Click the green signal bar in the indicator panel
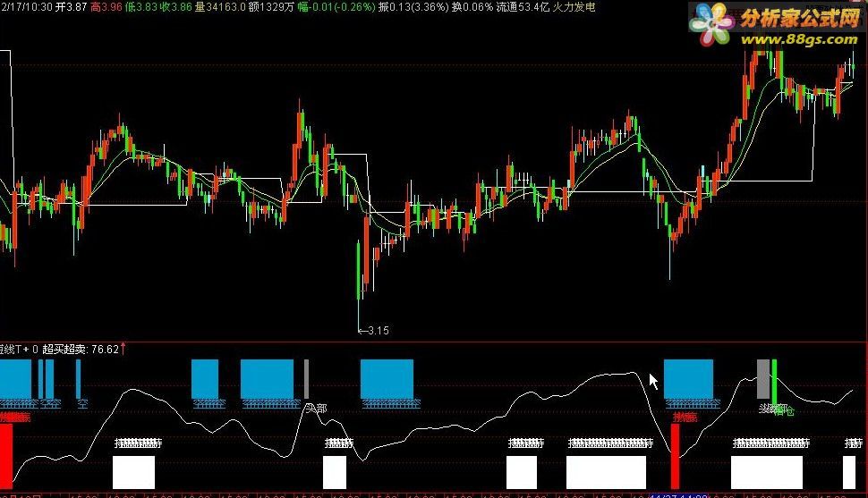 click(x=774, y=382)
